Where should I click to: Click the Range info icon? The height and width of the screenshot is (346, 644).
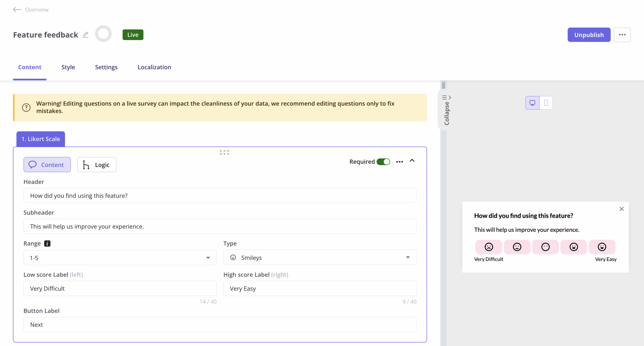pyautogui.click(x=47, y=244)
